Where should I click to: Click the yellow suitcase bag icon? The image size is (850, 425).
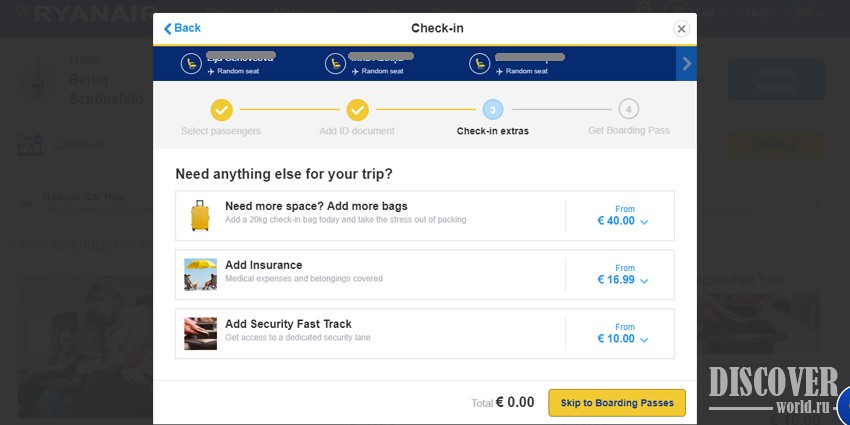(x=200, y=215)
